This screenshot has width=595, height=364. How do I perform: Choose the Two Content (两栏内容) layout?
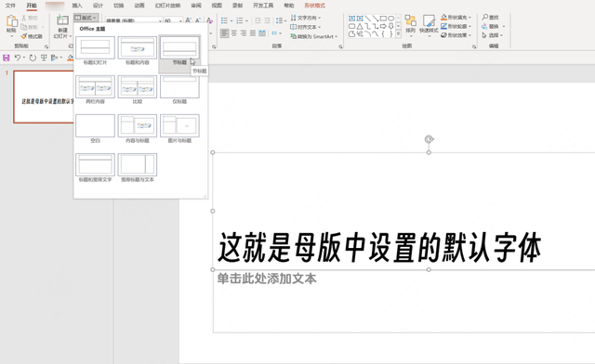(x=95, y=90)
